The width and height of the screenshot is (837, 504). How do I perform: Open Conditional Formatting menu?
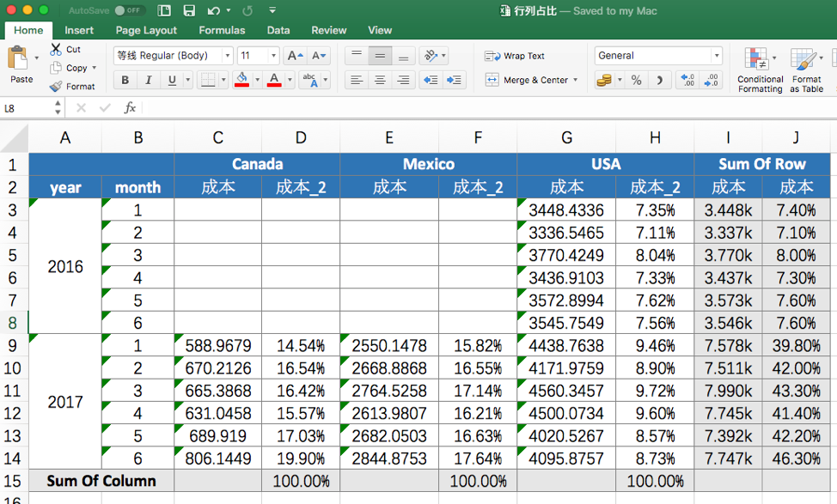pyautogui.click(x=760, y=70)
